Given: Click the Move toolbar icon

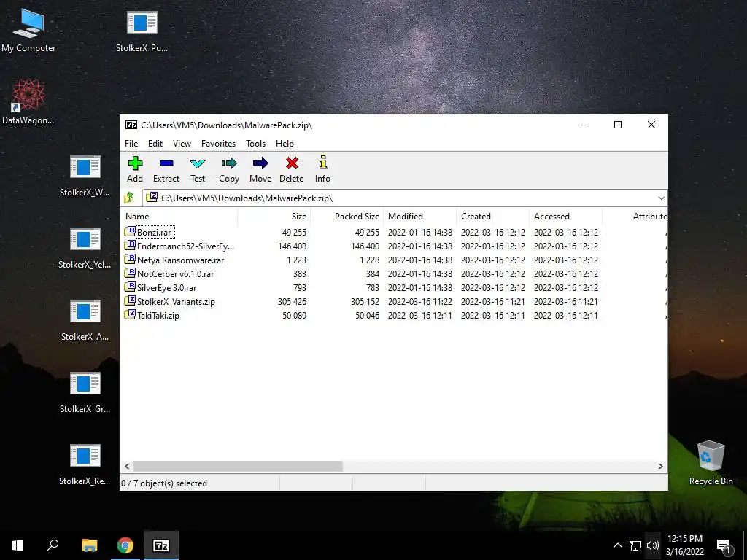Looking at the screenshot, I should coord(260,169).
